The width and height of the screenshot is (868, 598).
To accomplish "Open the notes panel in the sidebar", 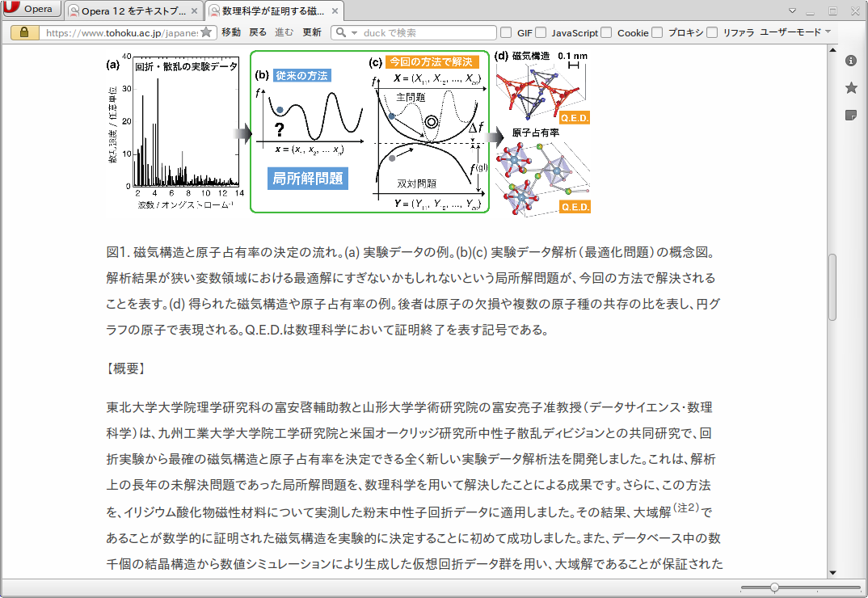I will tap(850, 115).
